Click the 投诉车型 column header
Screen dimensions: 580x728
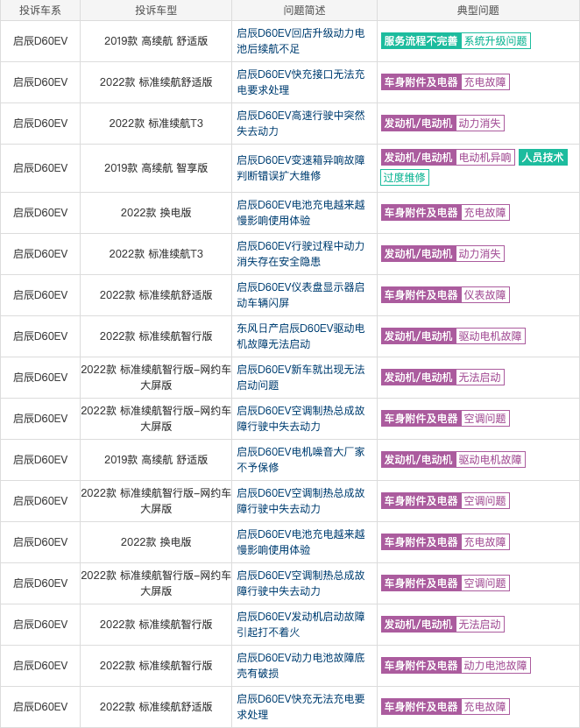coord(156,11)
